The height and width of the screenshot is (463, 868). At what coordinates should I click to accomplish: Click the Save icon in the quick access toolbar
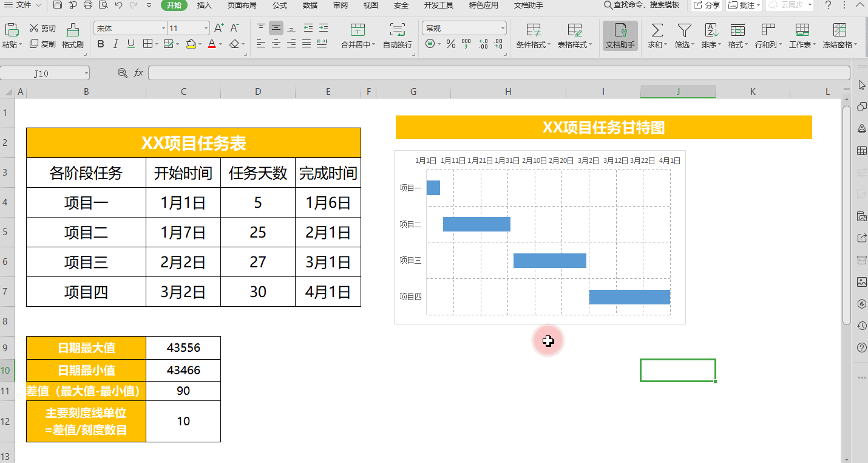pyautogui.click(x=58, y=5)
